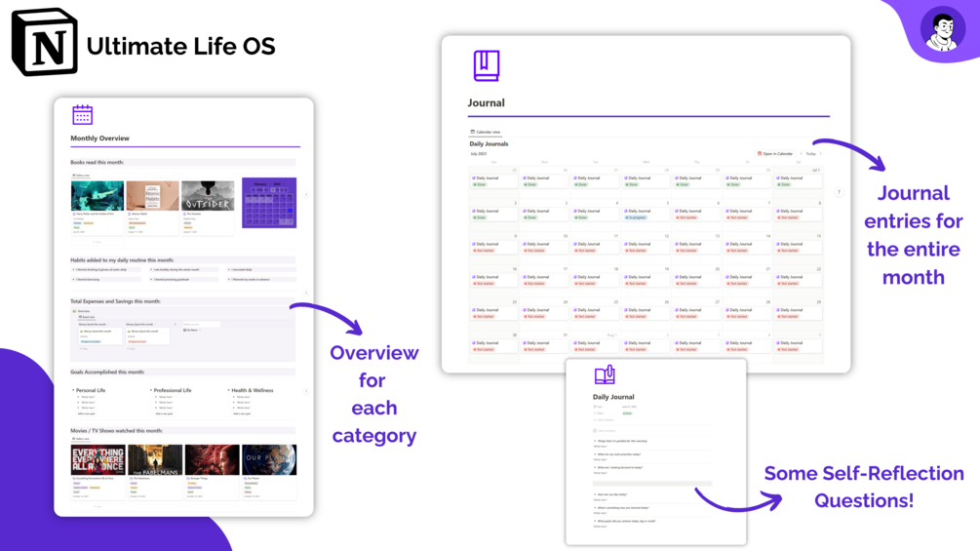Click the 'Goals Accomplished this month:' heading
Image resolution: width=980 pixels, height=551 pixels.
click(x=107, y=372)
